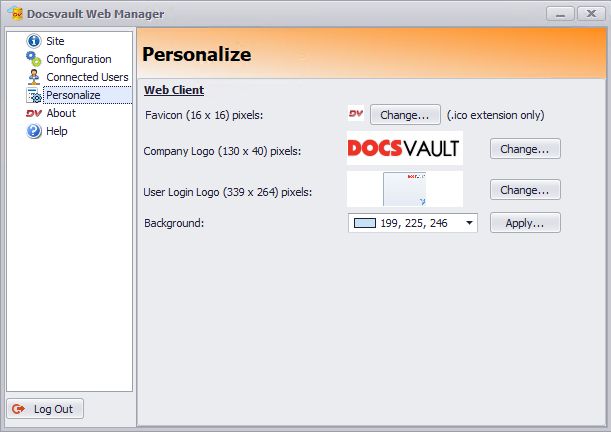Apply the selected background color
The height and width of the screenshot is (433, 611).
point(524,223)
